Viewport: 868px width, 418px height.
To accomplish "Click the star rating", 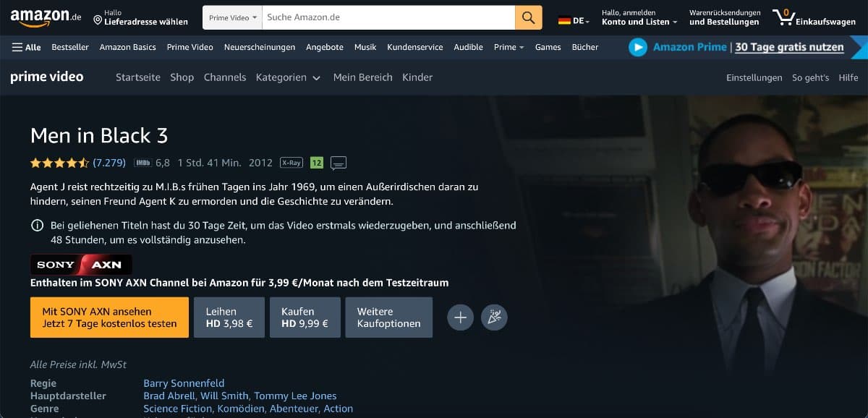I will point(59,163).
